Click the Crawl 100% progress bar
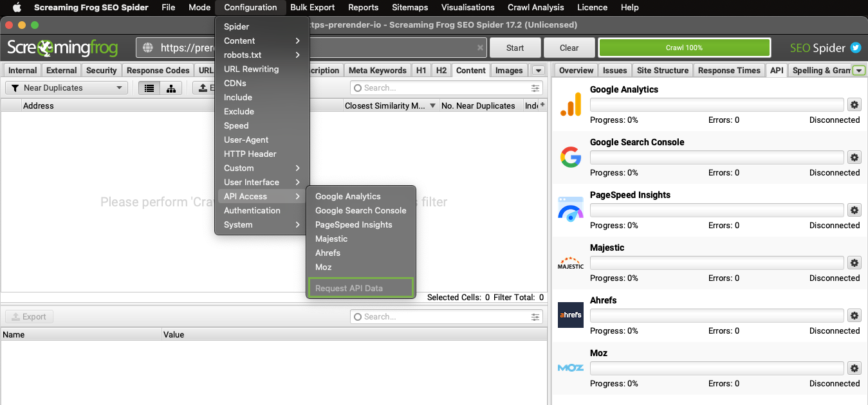The width and height of the screenshot is (868, 405). 684,48
